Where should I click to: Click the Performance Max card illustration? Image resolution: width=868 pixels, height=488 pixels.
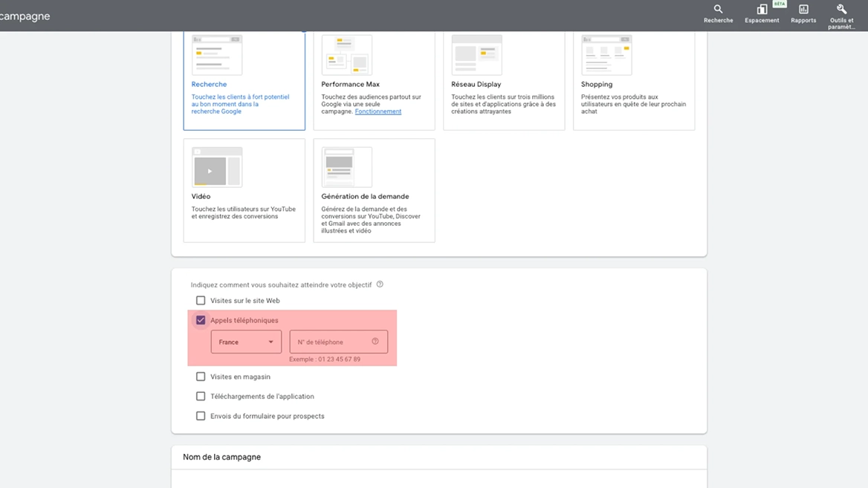click(346, 55)
